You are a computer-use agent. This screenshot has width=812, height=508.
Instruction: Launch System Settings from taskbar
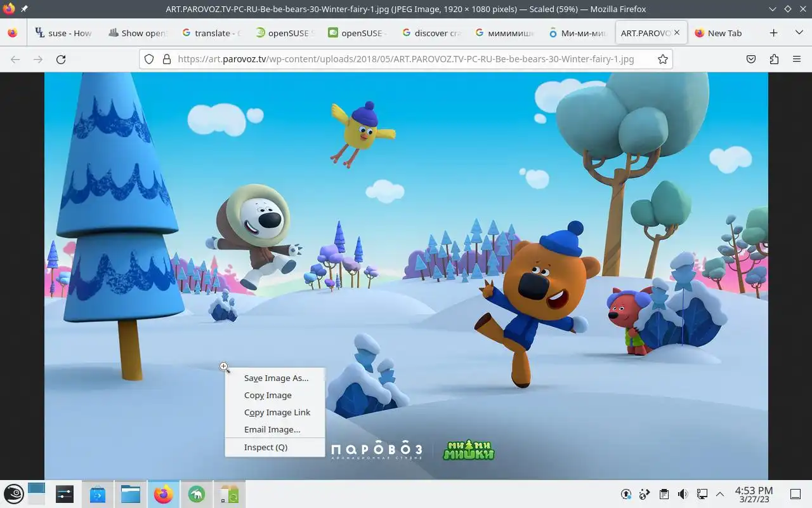point(65,494)
